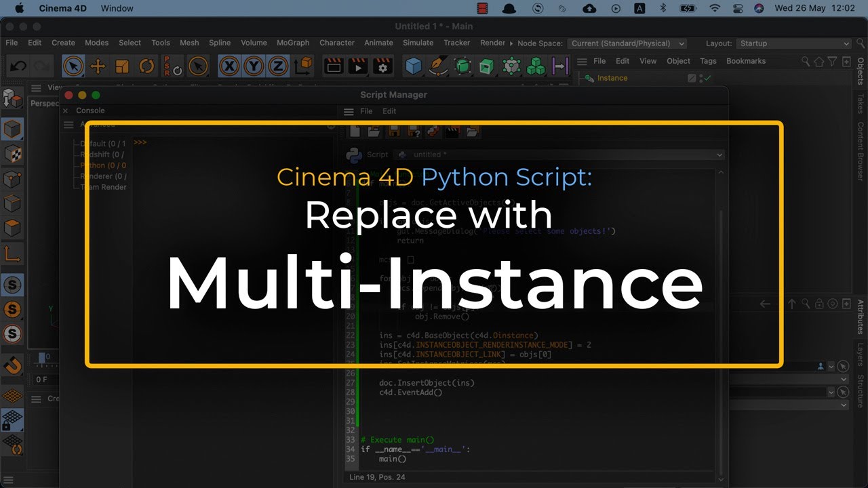Click Render to Picture Viewer icon
Viewport: 868px width, 488px height.
(358, 66)
